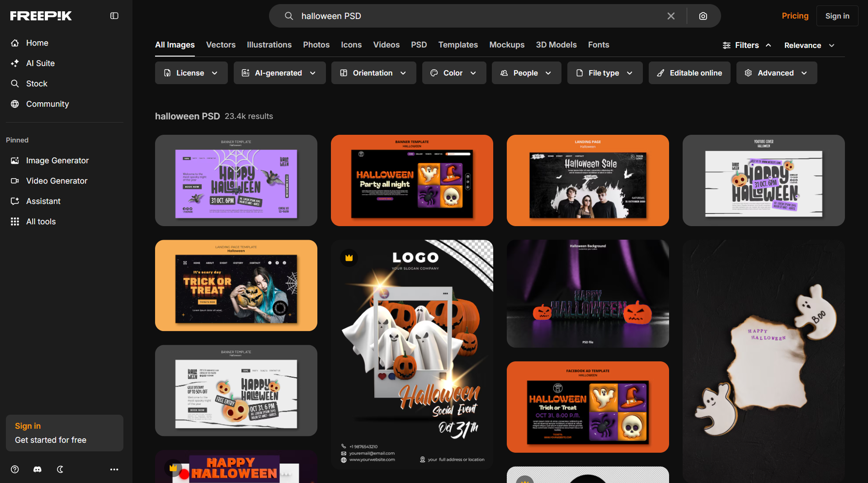Open ghost cookies Boo photo thumbnail

pyautogui.click(x=764, y=361)
